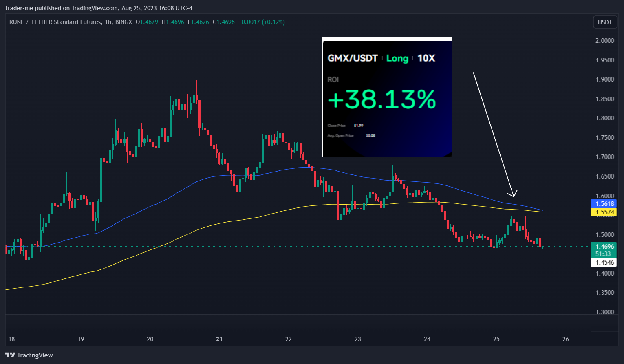Click the TradingView logo in the footer

[x=29, y=355]
